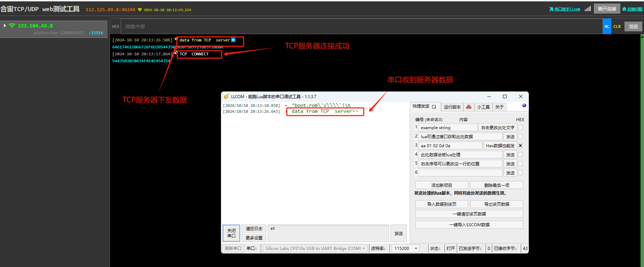Image resolution: width=644 pixels, height=267 pixels.
Task: Maximize the LLCOM window
Action: click(505, 96)
